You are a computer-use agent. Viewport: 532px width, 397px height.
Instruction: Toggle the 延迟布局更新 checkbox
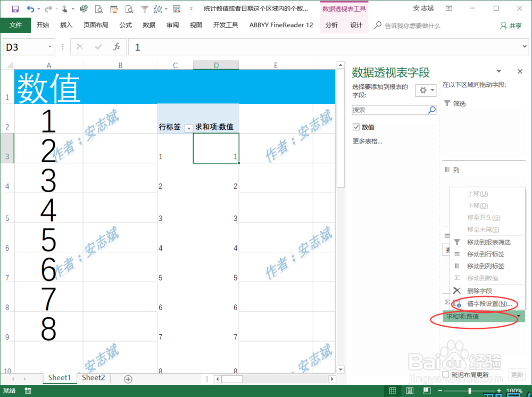[x=446, y=374]
